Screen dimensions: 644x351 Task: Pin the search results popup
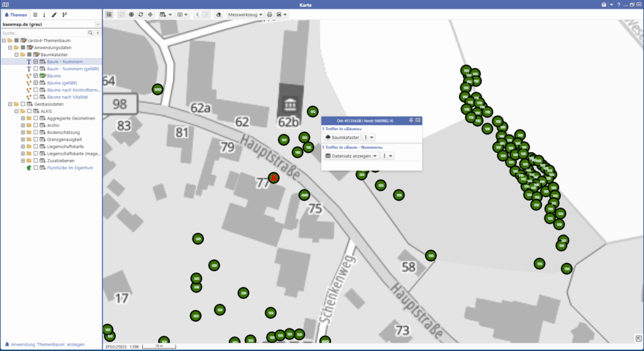411,120
